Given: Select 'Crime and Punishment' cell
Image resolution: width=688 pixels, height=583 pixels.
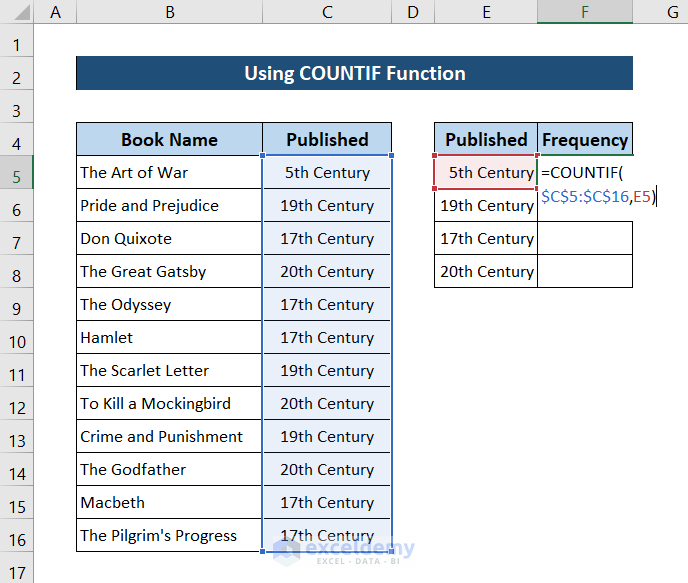Looking at the screenshot, I should click(170, 436).
